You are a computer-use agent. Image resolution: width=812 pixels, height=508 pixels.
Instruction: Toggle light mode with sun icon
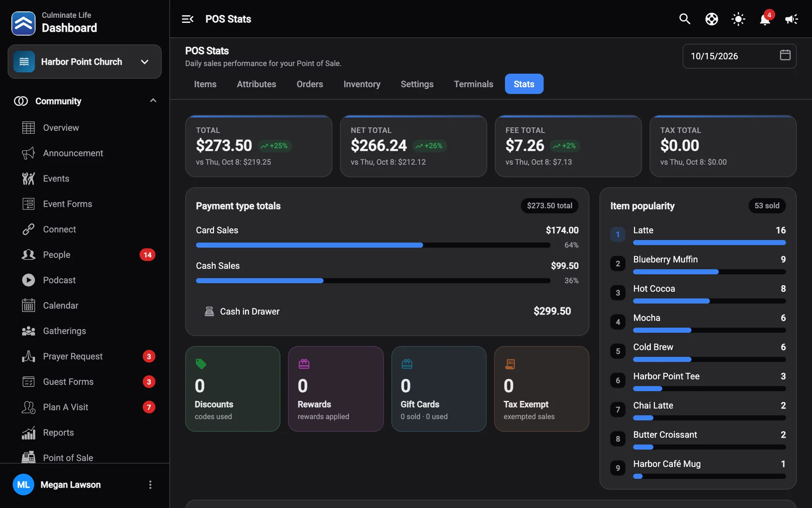point(738,19)
